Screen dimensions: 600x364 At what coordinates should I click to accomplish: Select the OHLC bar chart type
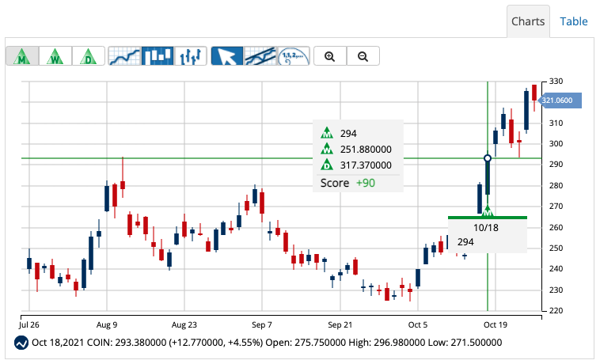click(191, 56)
